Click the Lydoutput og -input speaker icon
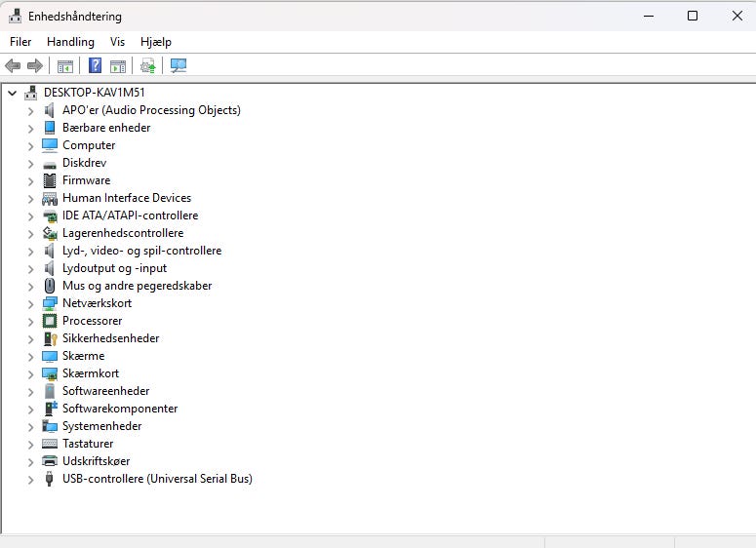The image size is (756, 548). (49, 268)
